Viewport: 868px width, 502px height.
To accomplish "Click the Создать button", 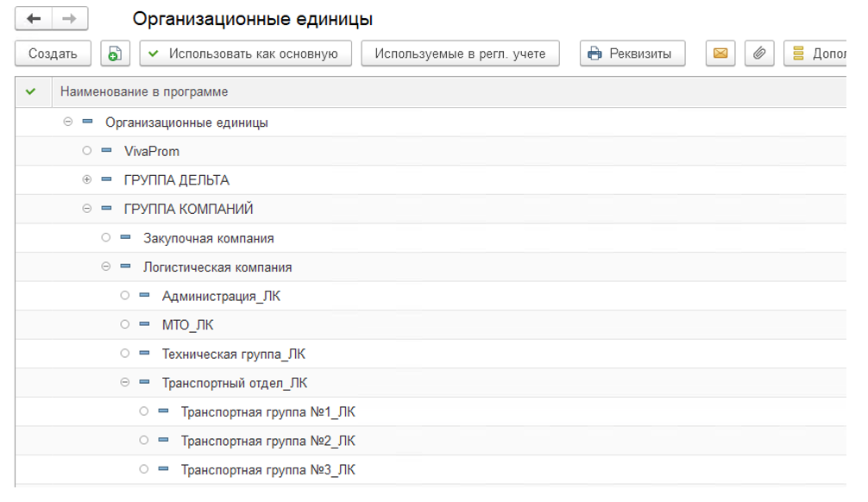I will tap(53, 53).
